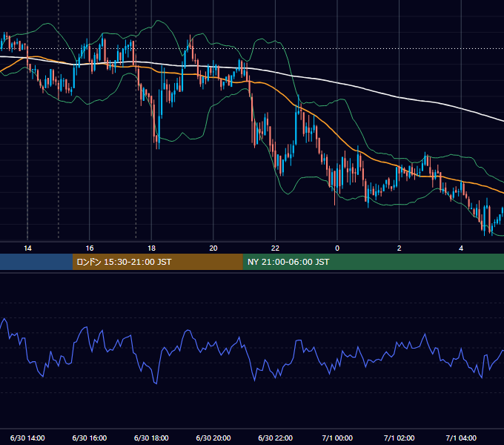Click the 16 hour axis label
Image resolution: width=504 pixels, height=445 pixels.
point(90,248)
